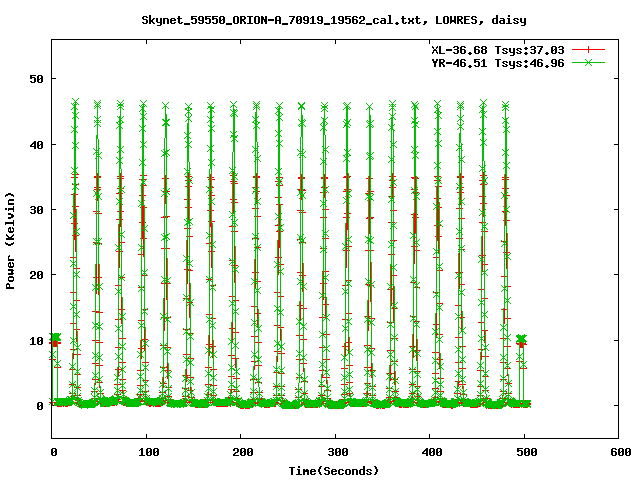Click y-axis tick label 30
This screenshot has height=480, width=640.
click(x=36, y=210)
